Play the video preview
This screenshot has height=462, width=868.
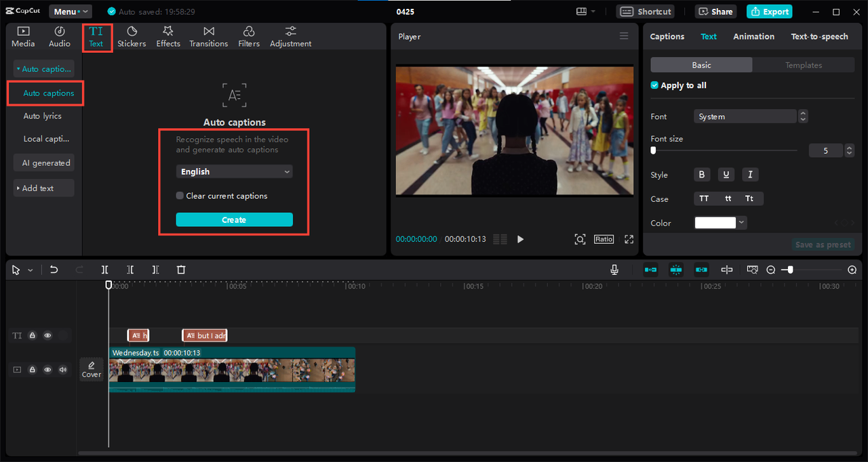coord(520,239)
